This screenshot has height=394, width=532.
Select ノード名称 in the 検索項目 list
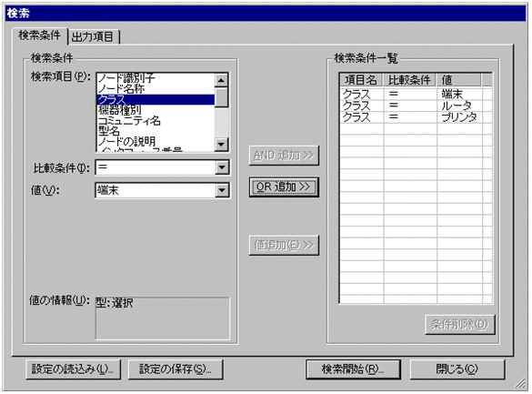pos(156,89)
